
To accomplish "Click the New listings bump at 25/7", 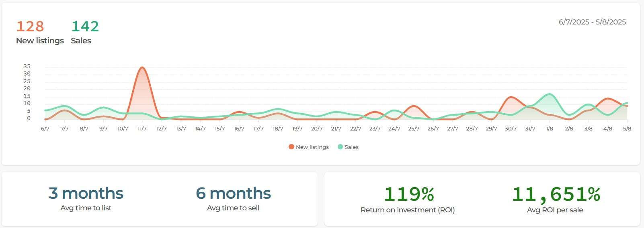I will [414, 106].
